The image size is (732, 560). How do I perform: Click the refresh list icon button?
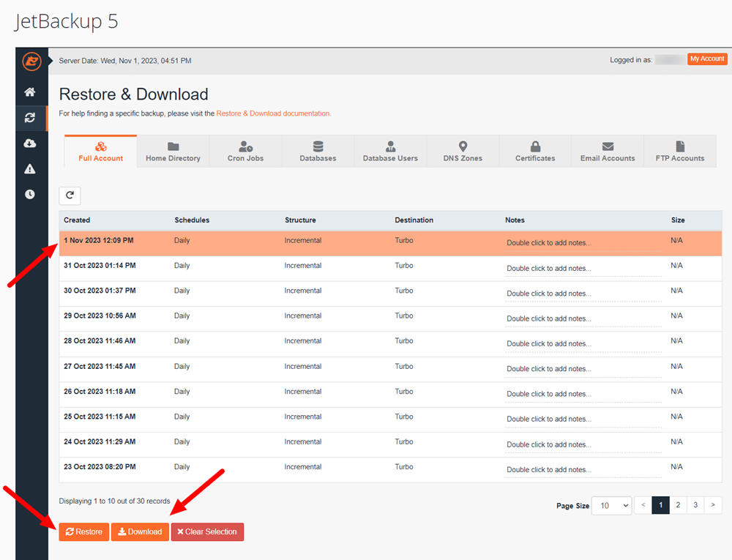point(70,195)
